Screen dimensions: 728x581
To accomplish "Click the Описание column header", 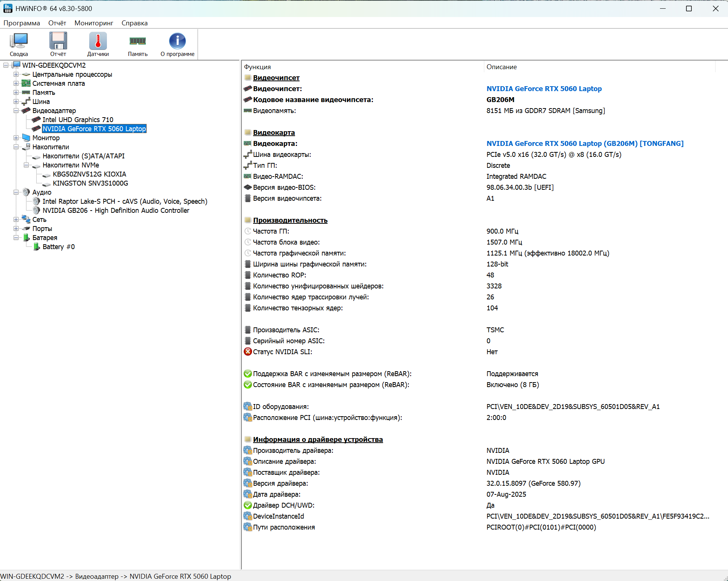I will point(501,67).
